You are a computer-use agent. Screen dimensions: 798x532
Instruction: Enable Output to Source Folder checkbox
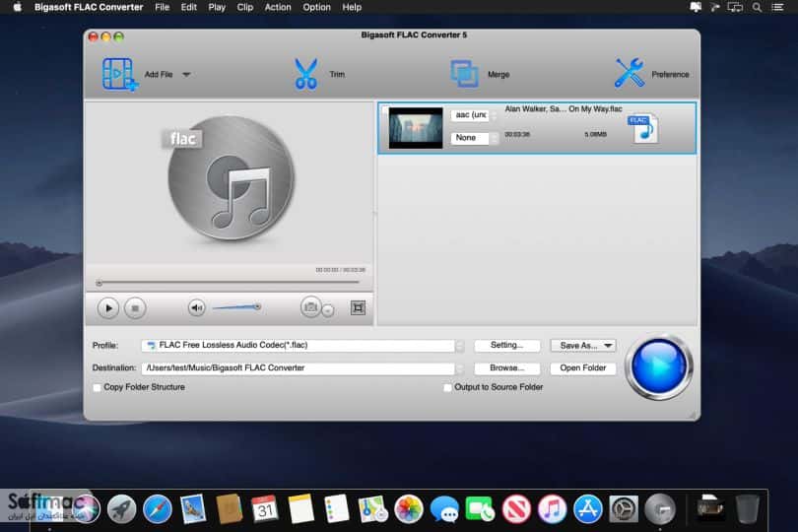coord(447,388)
